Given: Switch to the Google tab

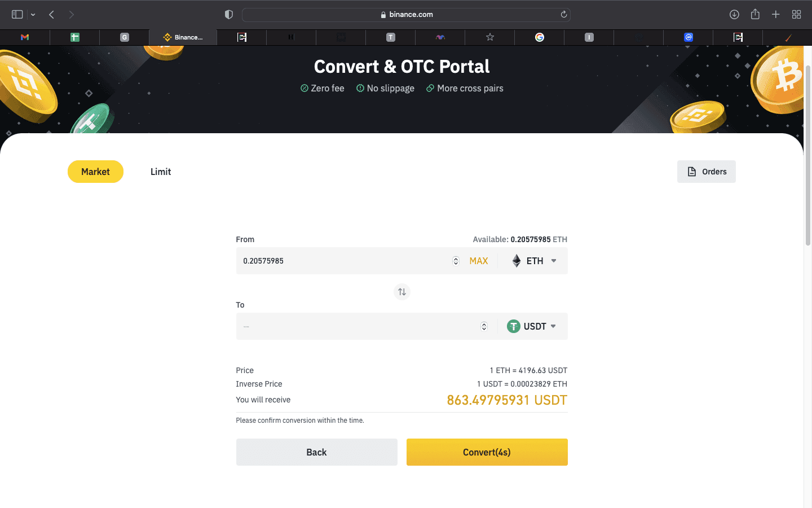Looking at the screenshot, I should pos(540,37).
